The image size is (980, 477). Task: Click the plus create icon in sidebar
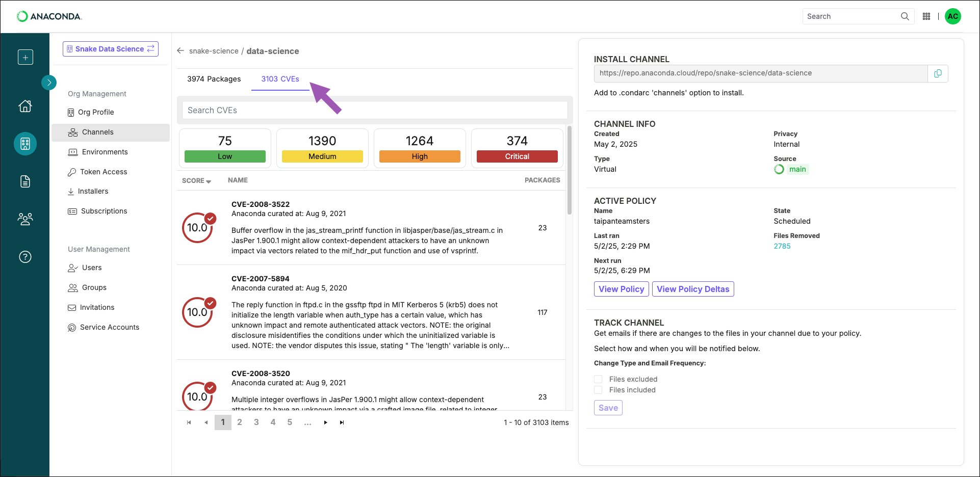point(25,57)
